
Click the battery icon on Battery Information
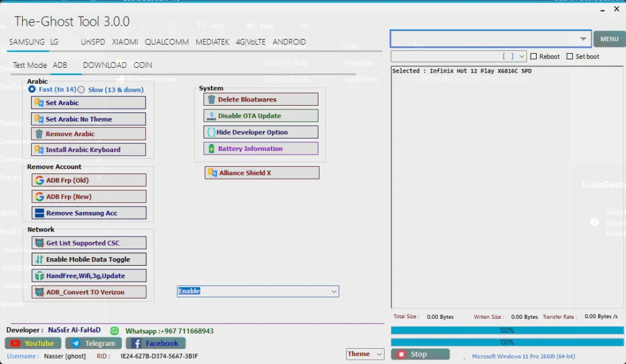212,149
